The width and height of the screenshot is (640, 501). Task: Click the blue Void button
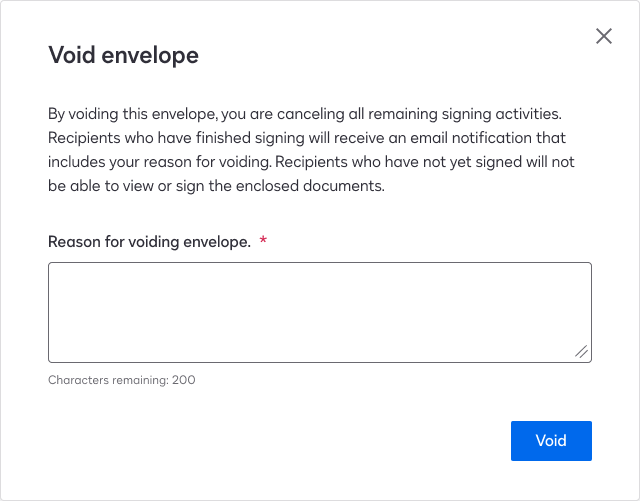point(551,441)
